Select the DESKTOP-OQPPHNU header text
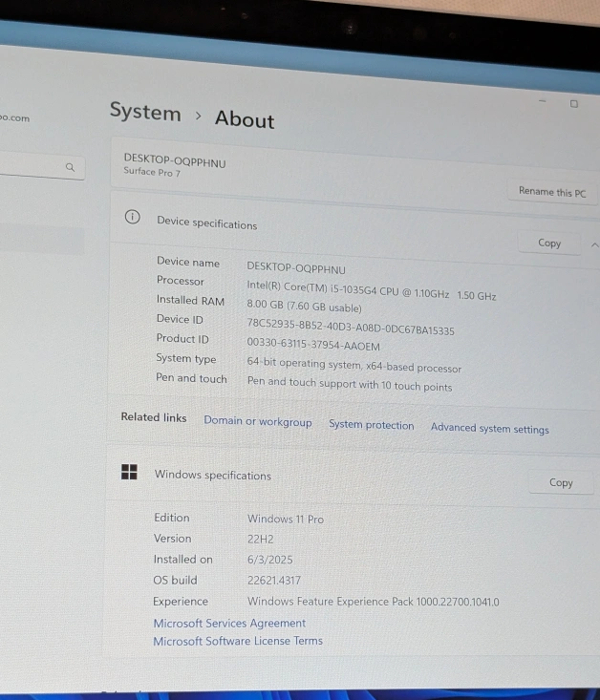The width and height of the screenshot is (600, 700). (175, 160)
